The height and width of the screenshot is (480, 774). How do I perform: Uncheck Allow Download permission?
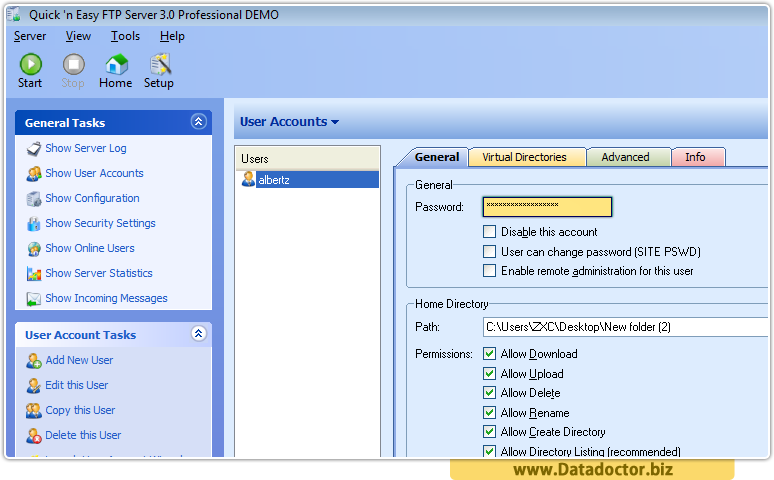point(489,354)
